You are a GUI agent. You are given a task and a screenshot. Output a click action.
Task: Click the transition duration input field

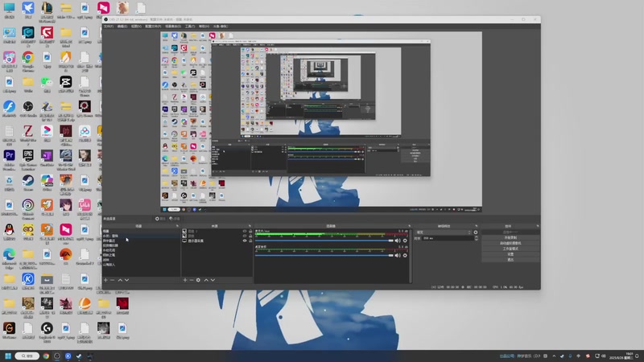tap(448, 238)
